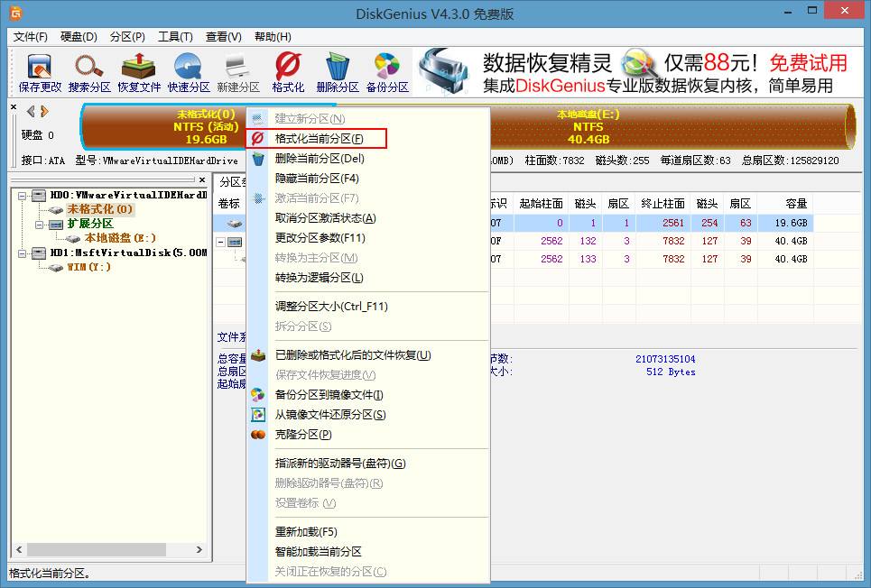
Task: Click the 快速分区 (Quick partition) toolbar icon
Action: coord(189,72)
